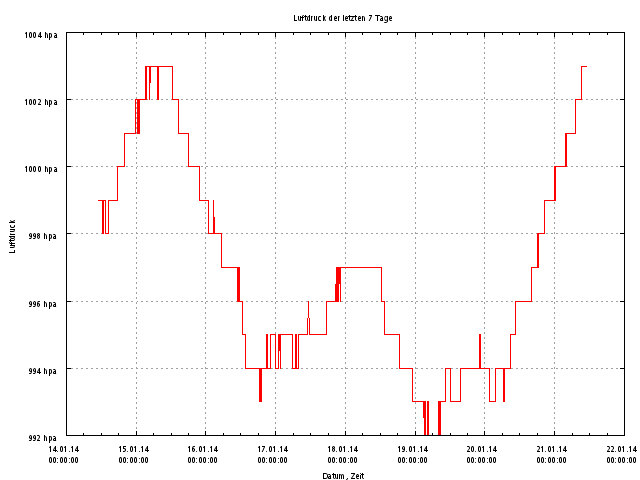Screen dimensions: 640x480
Task: Click the red line's right end near 1003 hpa
Action: [x=586, y=66]
